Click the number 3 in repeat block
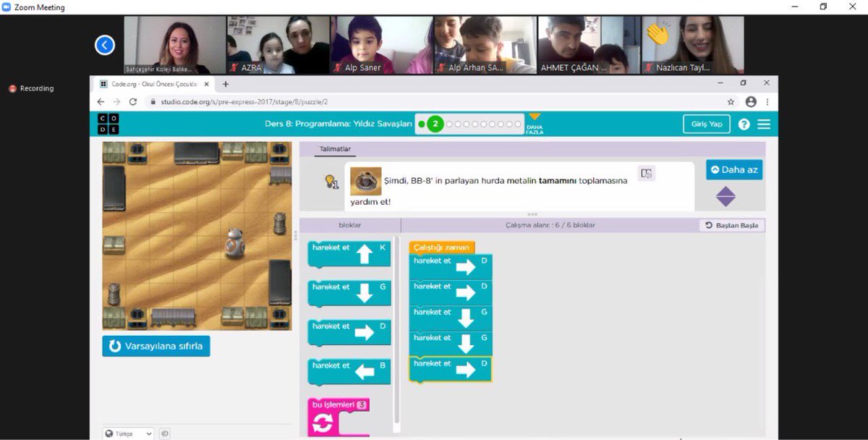The height and width of the screenshot is (440, 868). [x=362, y=405]
